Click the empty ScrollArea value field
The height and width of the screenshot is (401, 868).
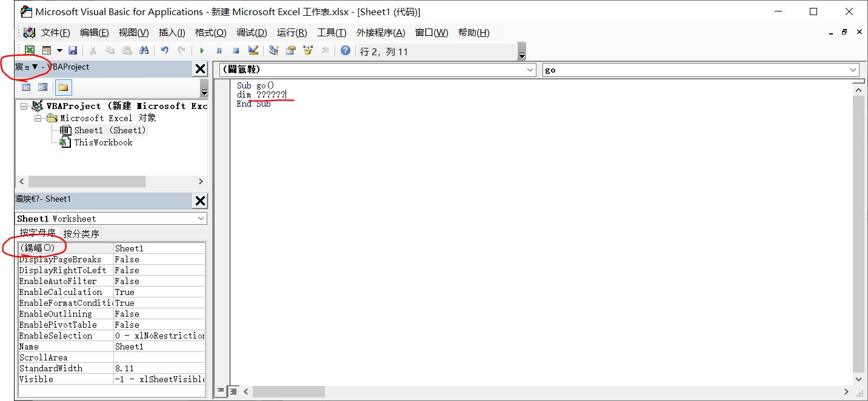159,357
